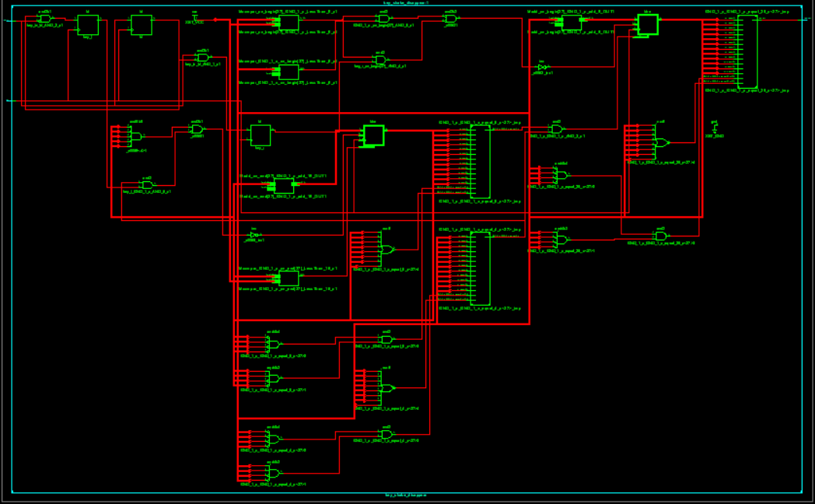The height and width of the screenshot is (504, 815).
Task: Select the M flip-flop in the middle row
Action: (x=260, y=134)
